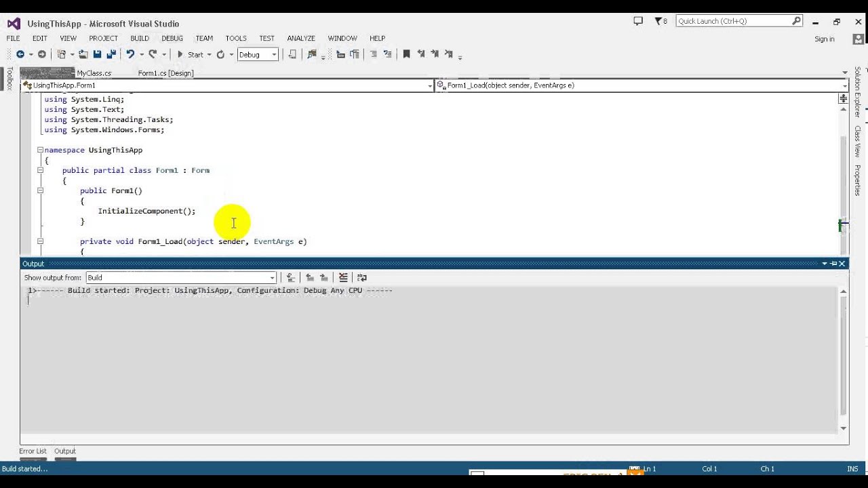Open the UsingThisApp.Form1 class dropdown
The image size is (868, 488).
[x=227, y=85]
